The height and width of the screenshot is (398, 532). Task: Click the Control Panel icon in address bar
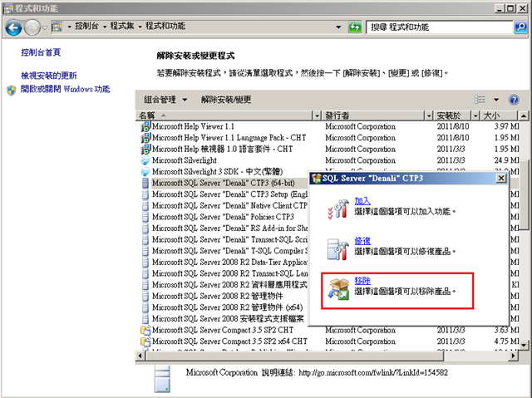[57, 27]
